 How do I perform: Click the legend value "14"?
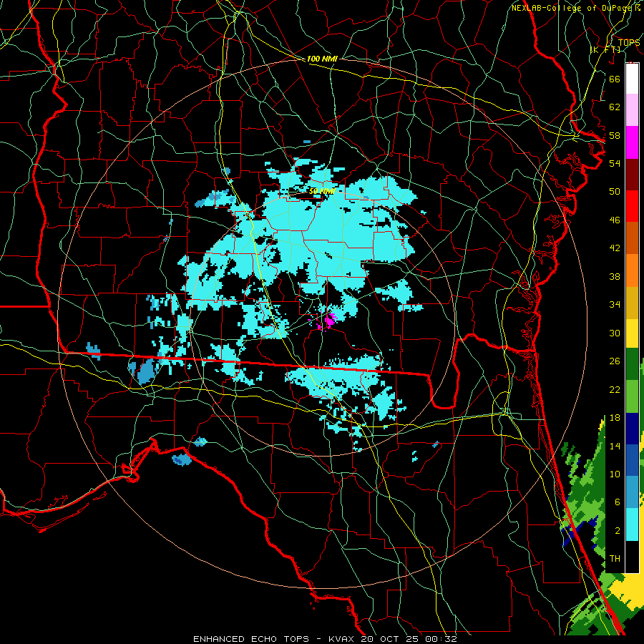pyautogui.click(x=615, y=446)
